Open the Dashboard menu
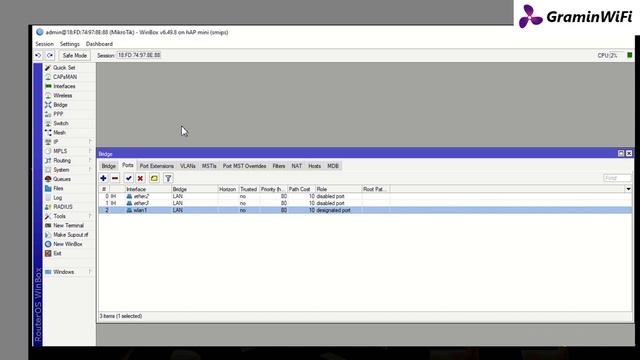The height and width of the screenshot is (360, 640). 99,44
